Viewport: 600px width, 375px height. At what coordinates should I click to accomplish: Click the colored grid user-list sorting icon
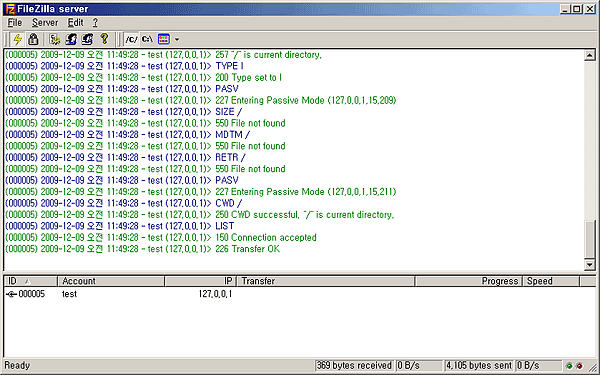[x=164, y=39]
